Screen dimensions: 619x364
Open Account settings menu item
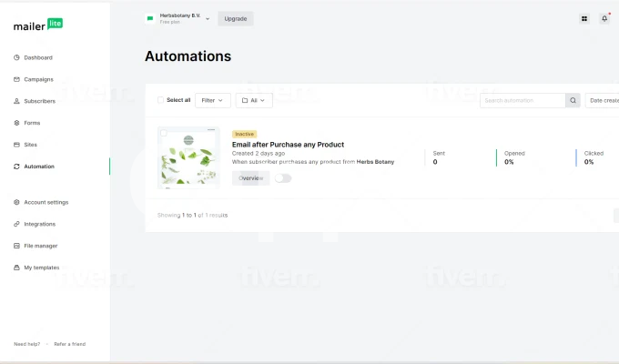pyautogui.click(x=46, y=202)
